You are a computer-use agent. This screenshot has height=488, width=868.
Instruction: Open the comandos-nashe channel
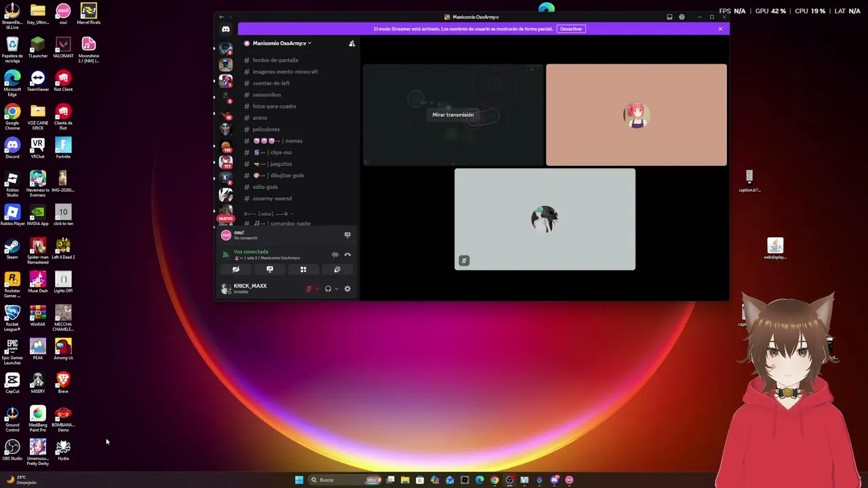point(282,224)
